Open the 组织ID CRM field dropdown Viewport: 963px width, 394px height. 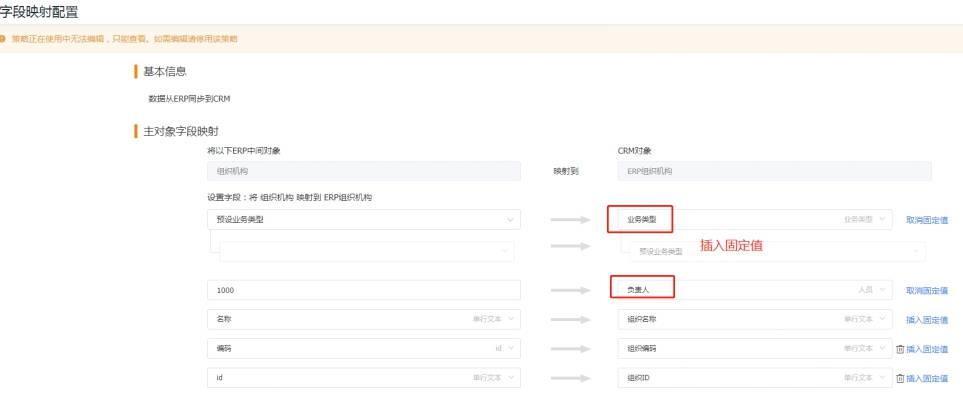click(x=755, y=378)
